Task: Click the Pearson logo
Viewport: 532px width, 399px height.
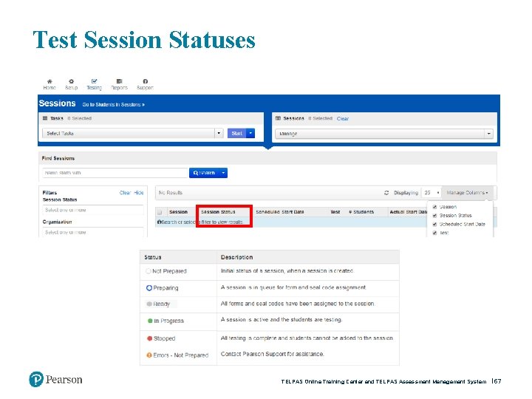Action: click(55, 379)
